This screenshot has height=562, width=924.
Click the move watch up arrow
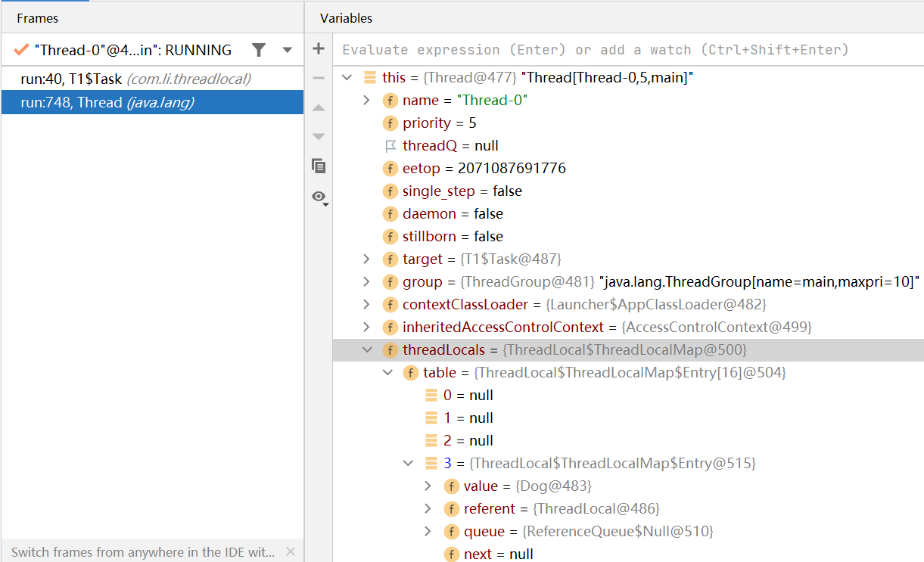click(x=319, y=108)
